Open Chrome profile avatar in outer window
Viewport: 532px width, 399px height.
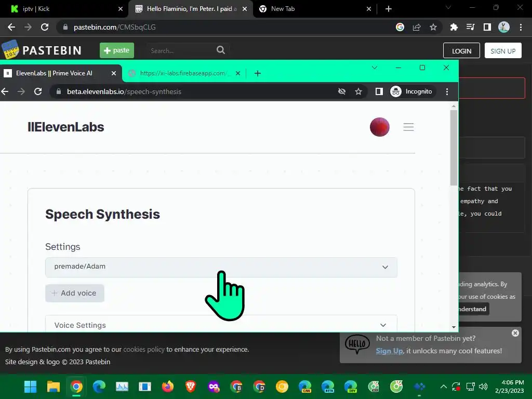(504, 27)
